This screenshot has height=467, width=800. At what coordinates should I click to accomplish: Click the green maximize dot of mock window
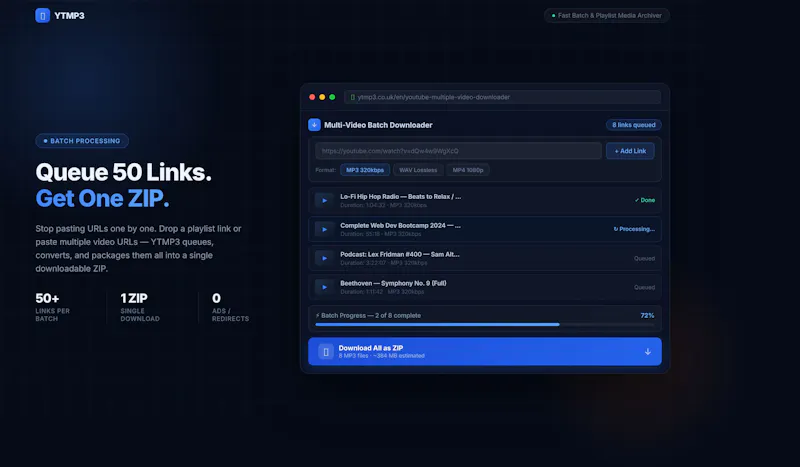[332, 97]
